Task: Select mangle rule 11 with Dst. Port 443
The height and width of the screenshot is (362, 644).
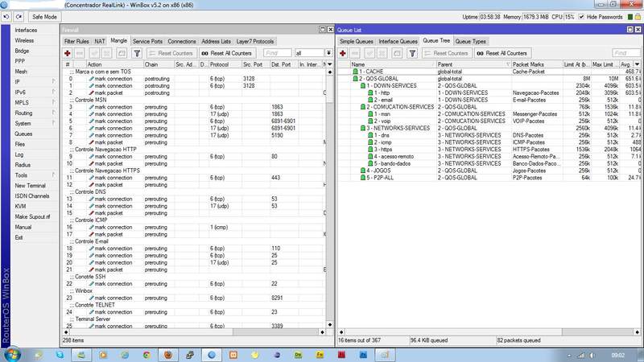Action: coord(195,178)
